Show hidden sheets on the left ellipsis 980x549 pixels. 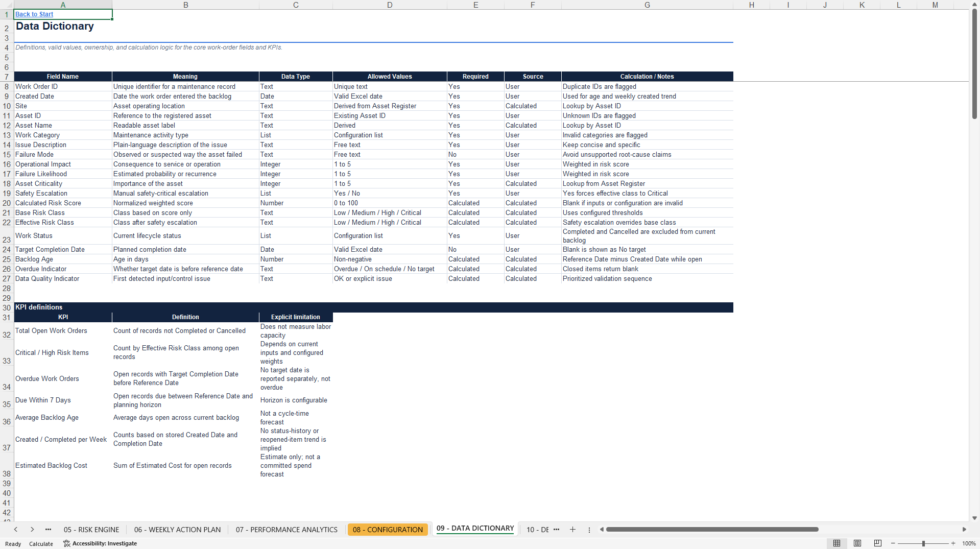click(48, 530)
